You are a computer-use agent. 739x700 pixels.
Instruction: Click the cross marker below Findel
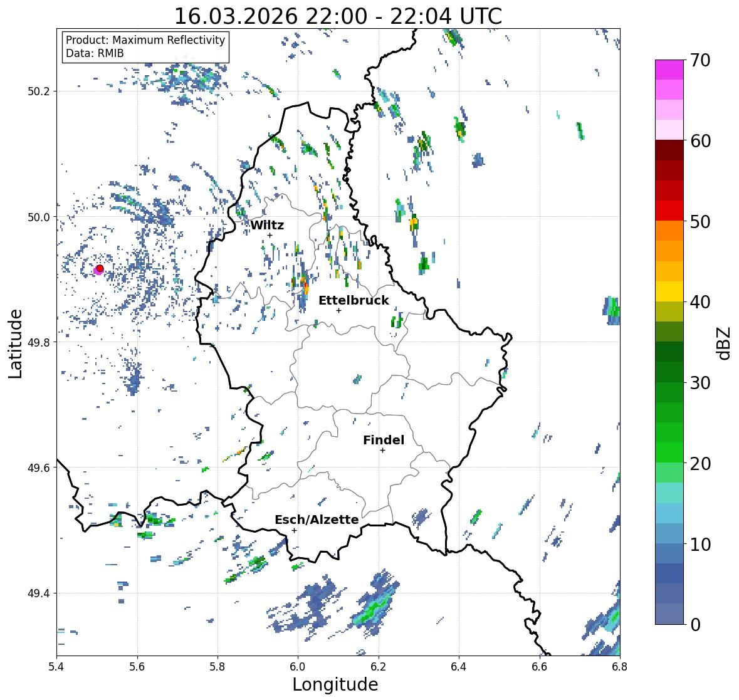tap(382, 451)
